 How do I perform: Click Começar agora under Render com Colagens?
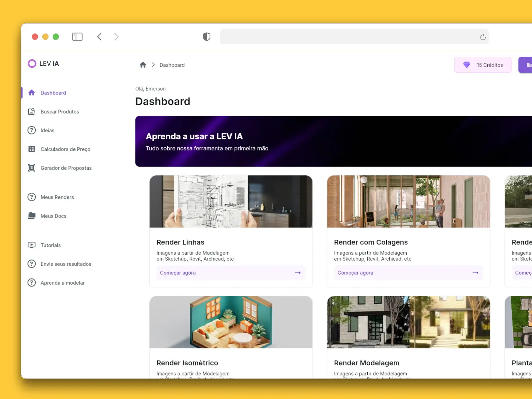(x=355, y=273)
